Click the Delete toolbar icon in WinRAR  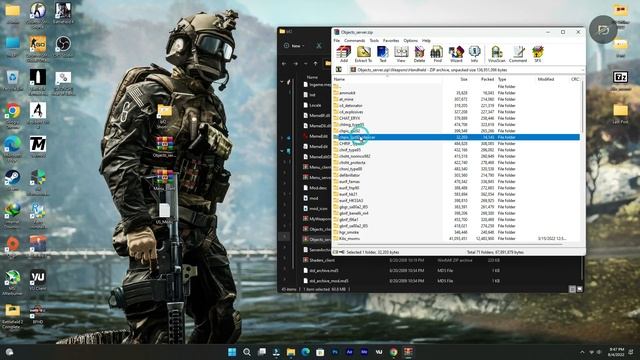point(419,54)
